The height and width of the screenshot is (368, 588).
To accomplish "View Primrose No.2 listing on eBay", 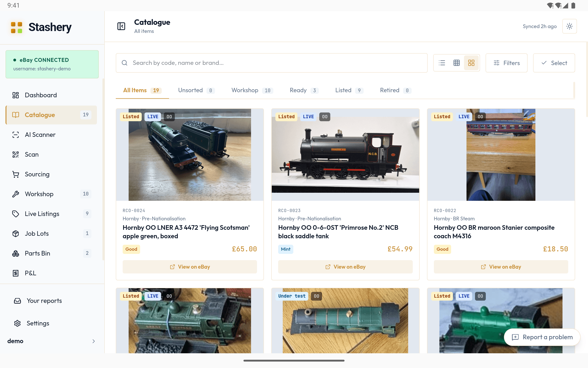I will point(345,267).
